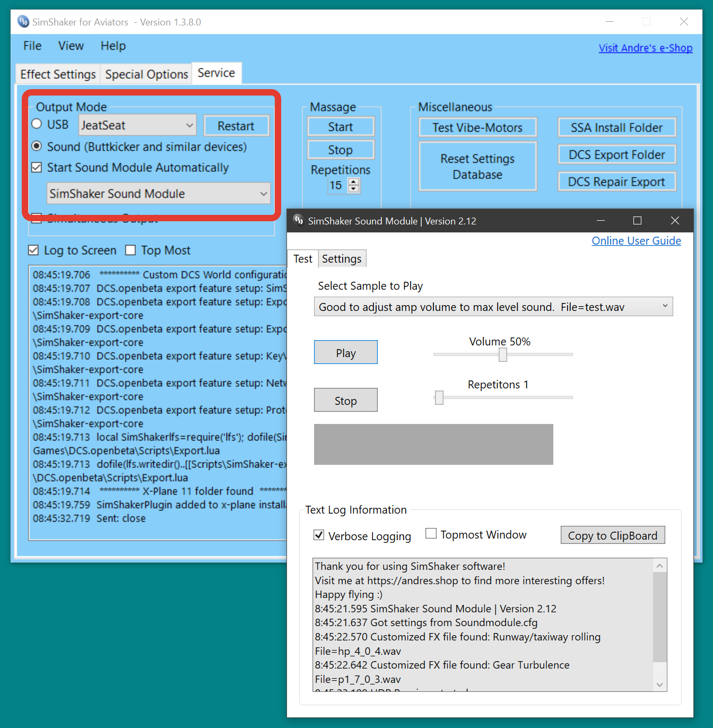The image size is (713, 728).
Task: Click log line 'Sent: close'
Action: (x=89, y=518)
